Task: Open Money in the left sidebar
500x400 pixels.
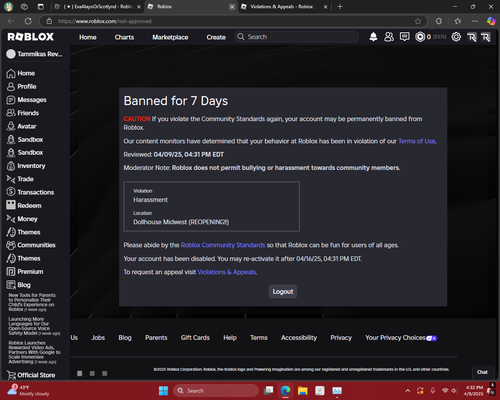Action: (x=22, y=219)
